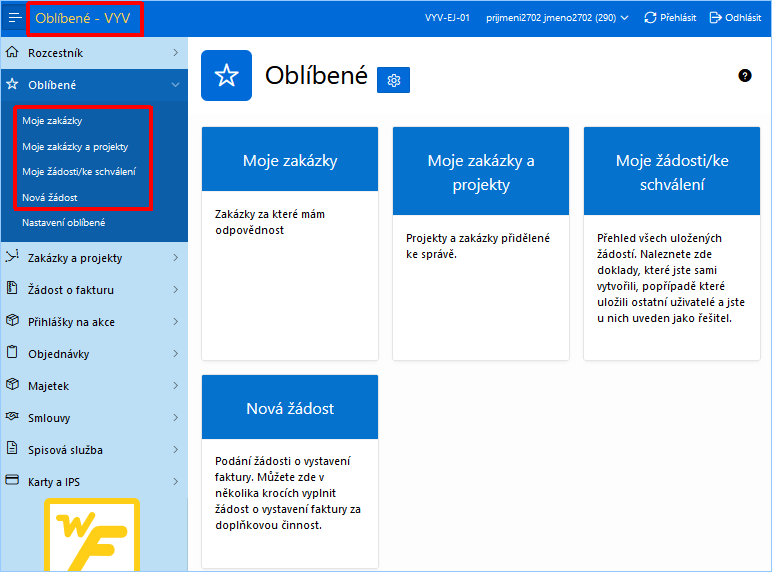Open Nastavení oblíbené submenu item
Image resolution: width=772 pixels, height=572 pixels.
coord(64,222)
